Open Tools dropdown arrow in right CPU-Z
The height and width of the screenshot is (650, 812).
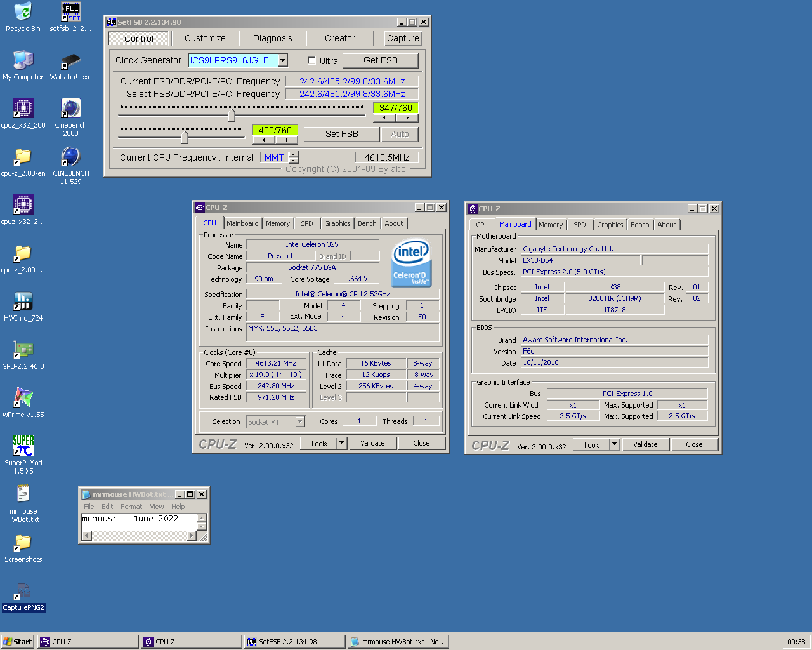tap(614, 444)
